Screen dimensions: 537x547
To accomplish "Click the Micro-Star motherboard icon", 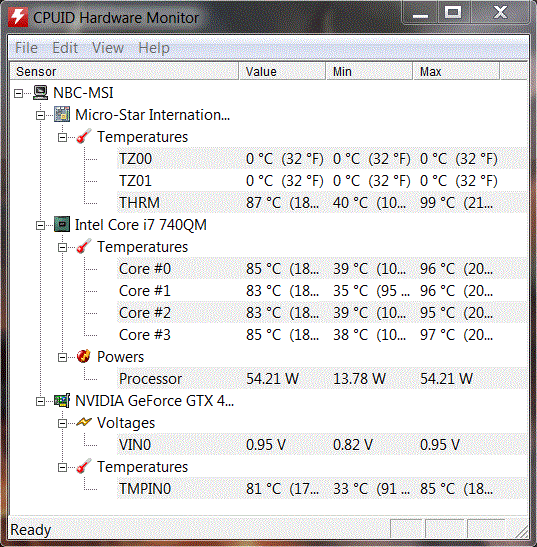I will click(62, 115).
